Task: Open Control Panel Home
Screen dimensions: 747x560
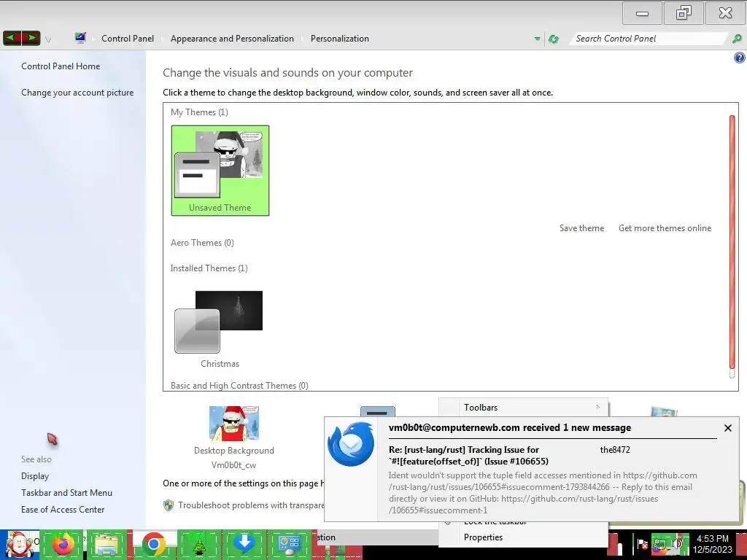Action: 61,66
